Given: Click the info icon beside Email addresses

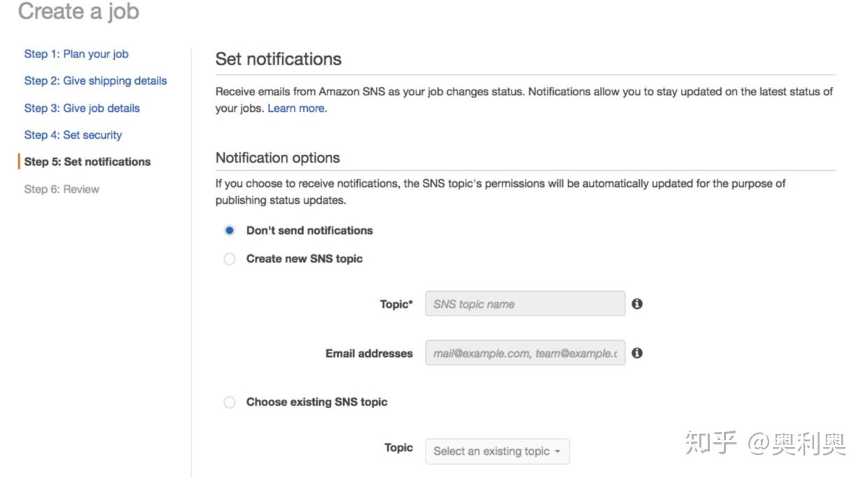Looking at the screenshot, I should (637, 353).
